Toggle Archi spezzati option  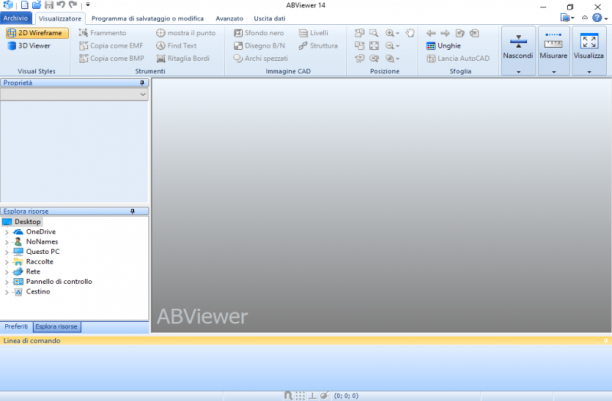point(261,59)
